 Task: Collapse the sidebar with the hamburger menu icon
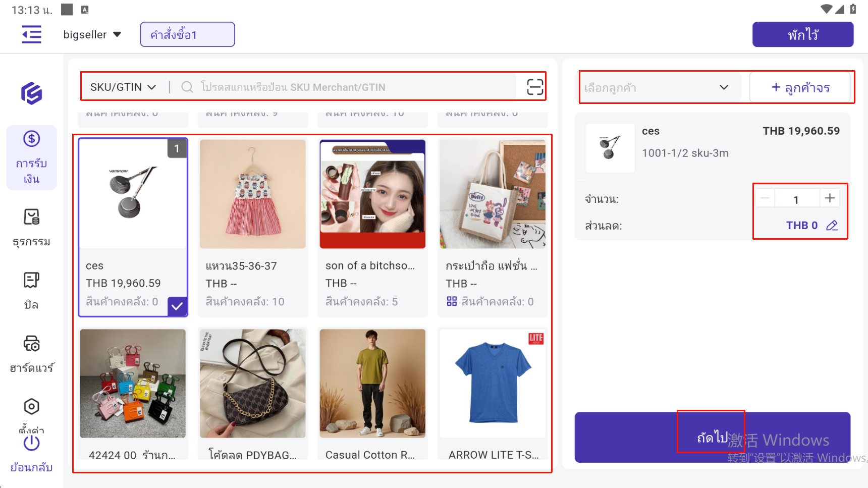coord(31,35)
